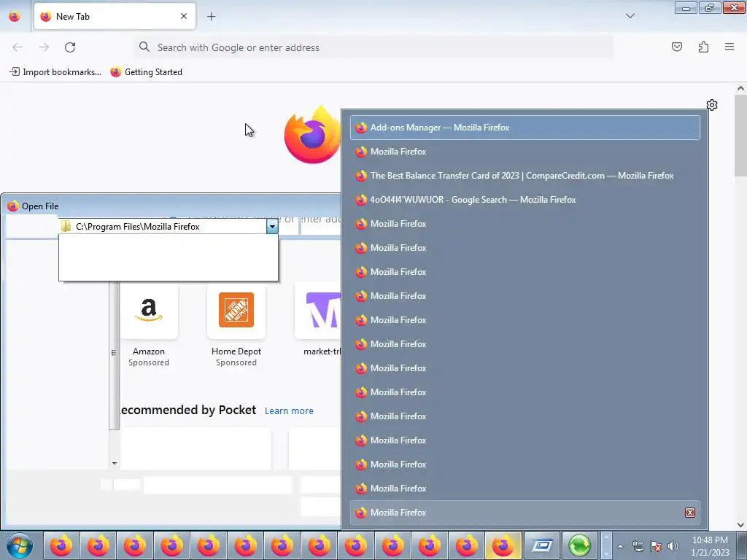
Task: Select the Google Search window entry
Action: tap(525, 200)
